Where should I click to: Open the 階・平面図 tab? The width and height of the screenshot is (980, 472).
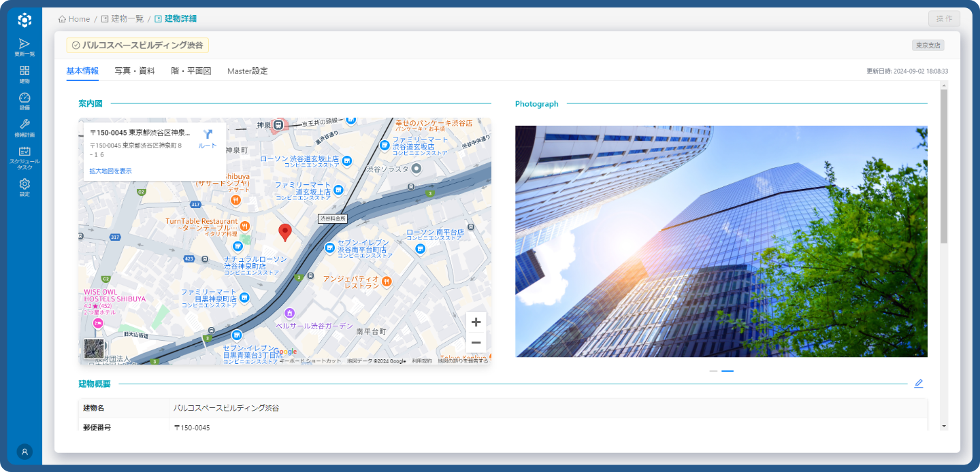pyautogui.click(x=191, y=71)
